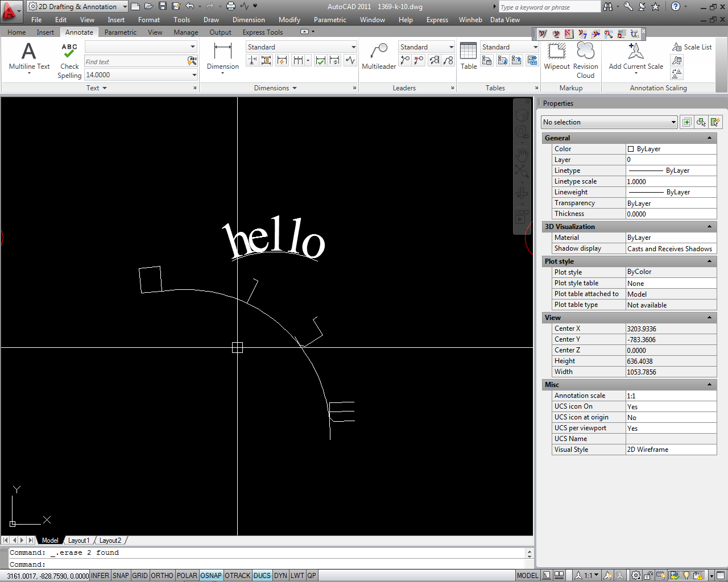
Task: Click the Dimension tool icon
Action: coord(222,52)
